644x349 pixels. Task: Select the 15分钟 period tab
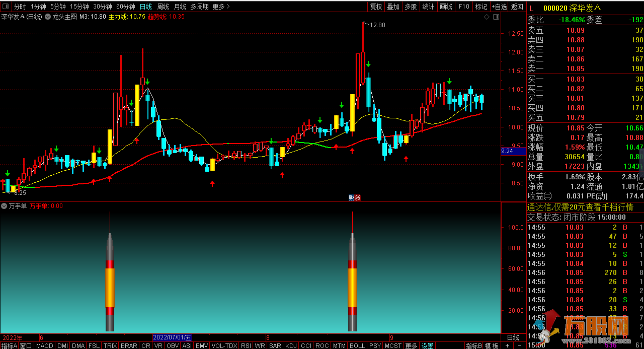click(79, 7)
